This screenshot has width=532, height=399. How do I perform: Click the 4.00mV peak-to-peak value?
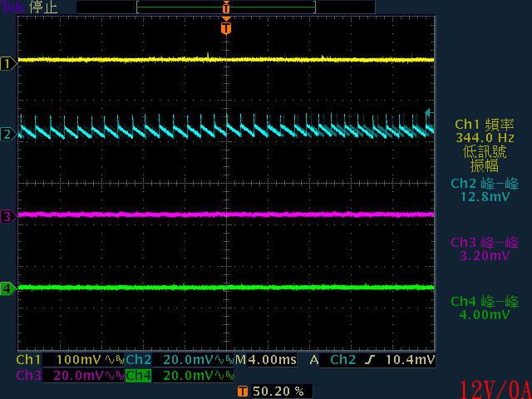point(485,314)
